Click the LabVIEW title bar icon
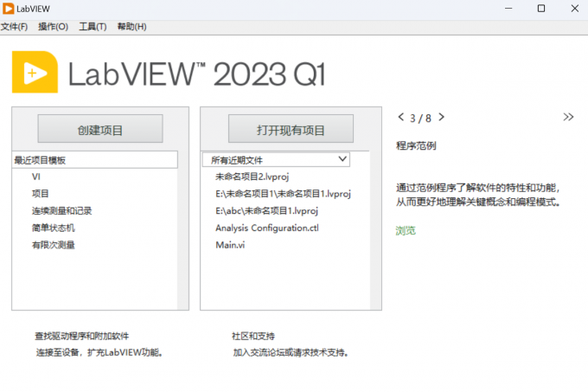This screenshot has width=588, height=392. click(8, 9)
